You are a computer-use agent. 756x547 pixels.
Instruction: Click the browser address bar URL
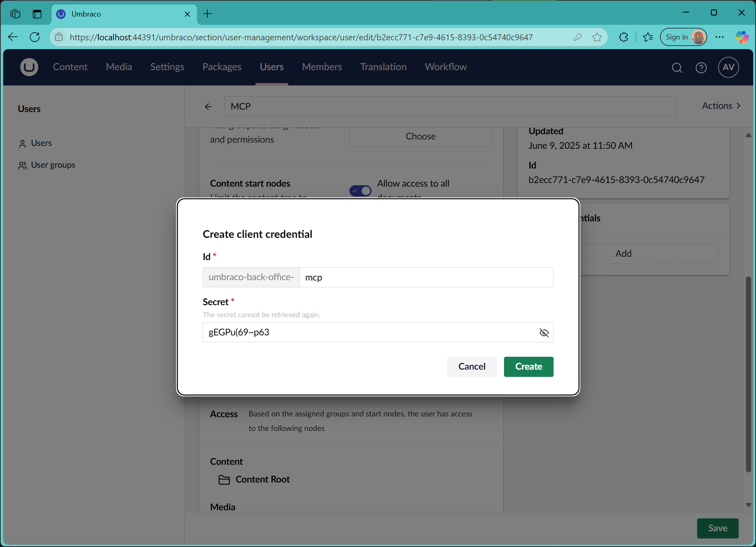(x=301, y=37)
